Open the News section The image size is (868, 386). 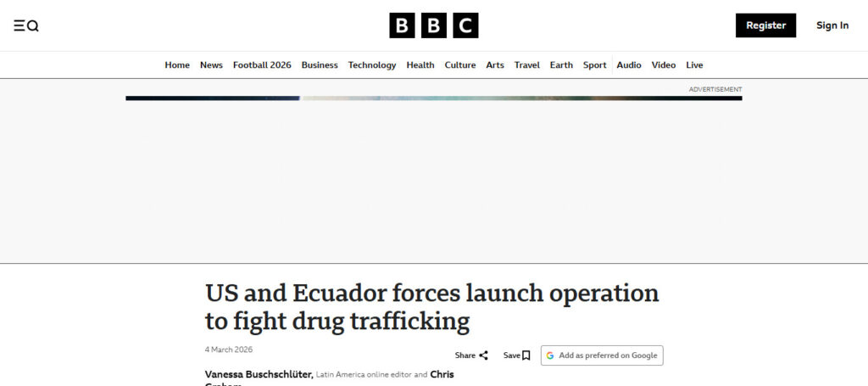point(211,64)
